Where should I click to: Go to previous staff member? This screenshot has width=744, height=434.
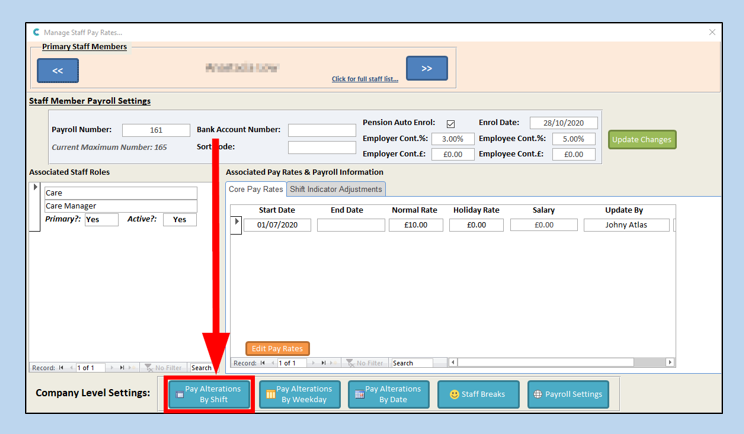[57, 70]
